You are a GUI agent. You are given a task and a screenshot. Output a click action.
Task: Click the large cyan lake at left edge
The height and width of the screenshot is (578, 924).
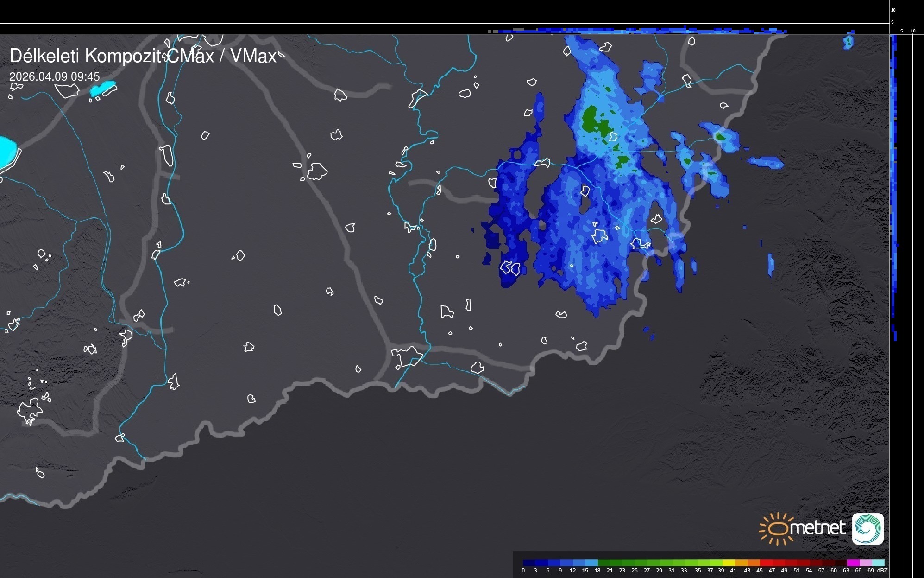pyautogui.click(x=6, y=152)
